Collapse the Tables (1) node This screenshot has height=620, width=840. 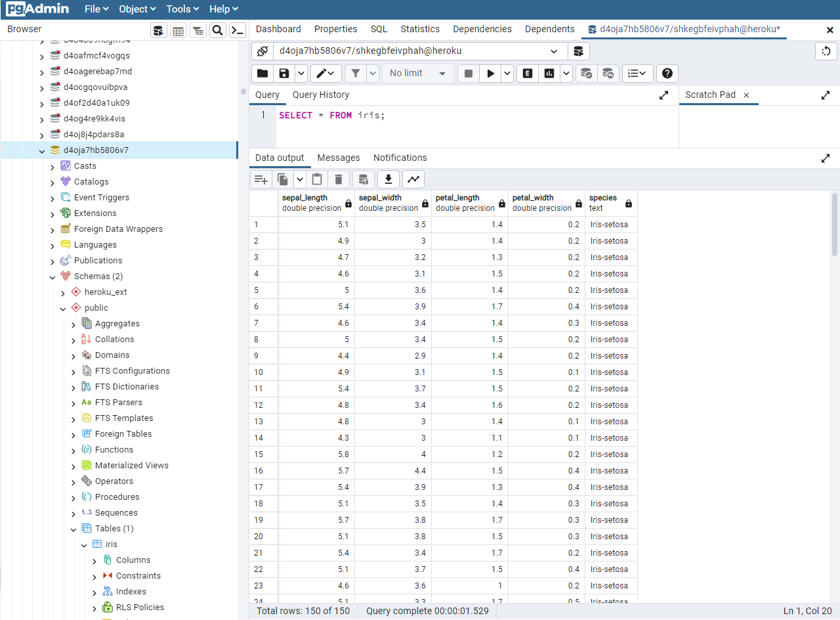73,529
